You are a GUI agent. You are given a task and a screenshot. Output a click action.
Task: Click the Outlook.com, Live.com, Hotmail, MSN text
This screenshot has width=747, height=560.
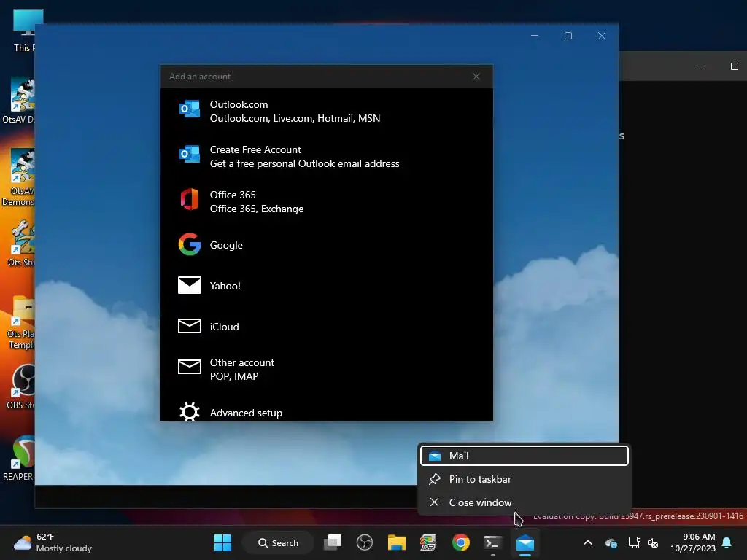click(295, 119)
